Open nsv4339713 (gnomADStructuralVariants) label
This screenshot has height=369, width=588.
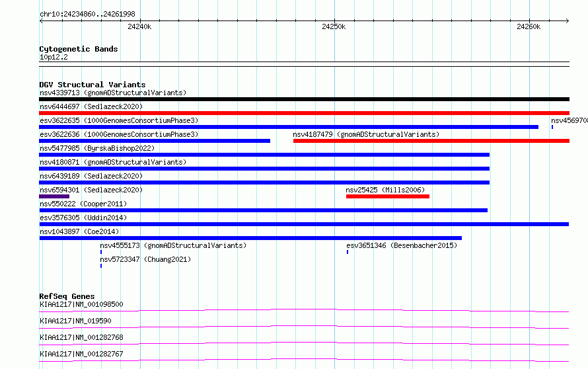[x=113, y=93]
